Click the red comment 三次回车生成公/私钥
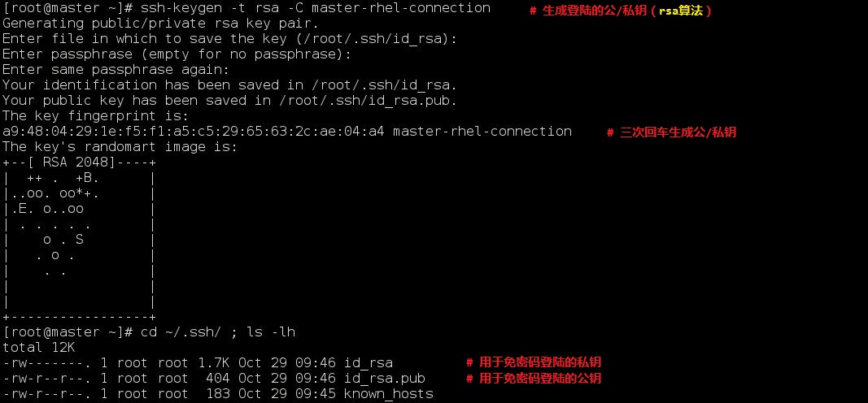The height and width of the screenshot is (403, 868). [671, 132]
